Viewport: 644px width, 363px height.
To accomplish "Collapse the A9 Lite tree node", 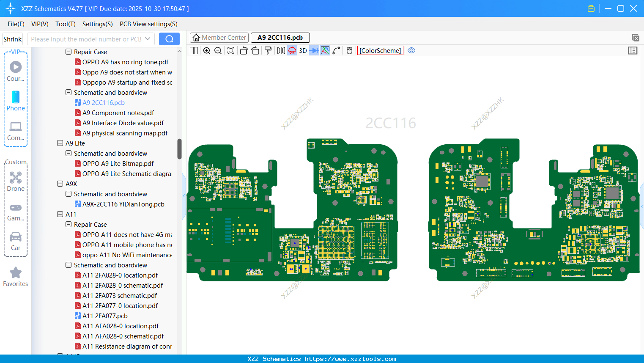I will [60, 143].
